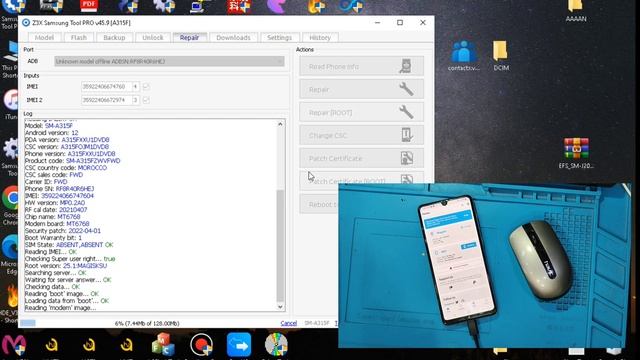Open the M-shaped icon in bottom row
This screenshot has width=640, height=360.
[x=14, y=345]
